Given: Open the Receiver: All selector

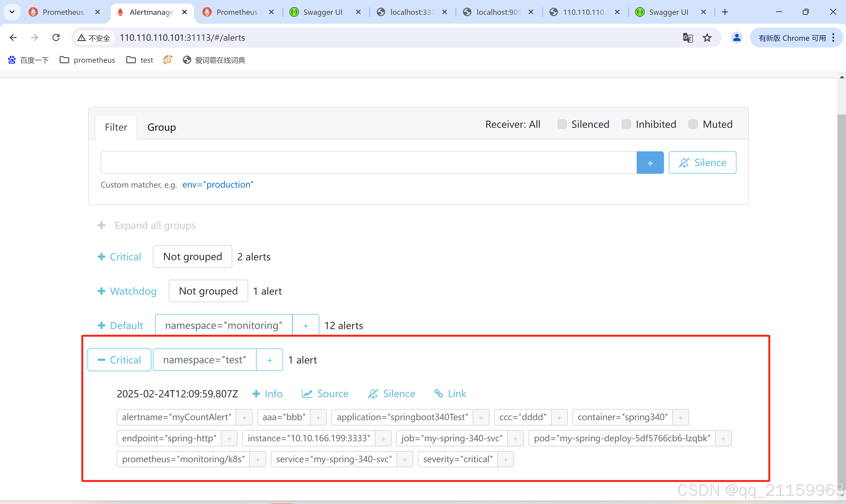Looking at the screenshot, I should tap(513, 124).
